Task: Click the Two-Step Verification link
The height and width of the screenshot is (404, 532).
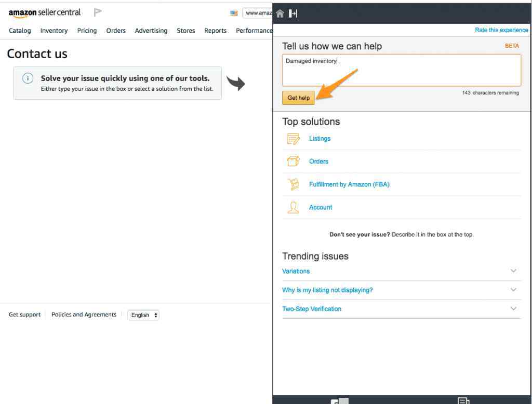Action: click(x=312, y=309)
